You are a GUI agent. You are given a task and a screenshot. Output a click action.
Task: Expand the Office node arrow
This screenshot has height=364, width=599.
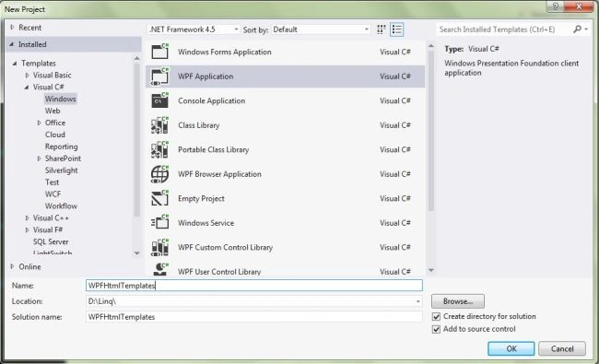point(39,123)
